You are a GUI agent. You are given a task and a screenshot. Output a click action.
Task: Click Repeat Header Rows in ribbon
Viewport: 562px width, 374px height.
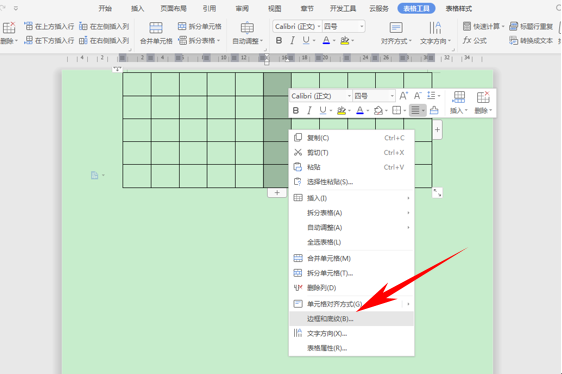click(532, 26)
